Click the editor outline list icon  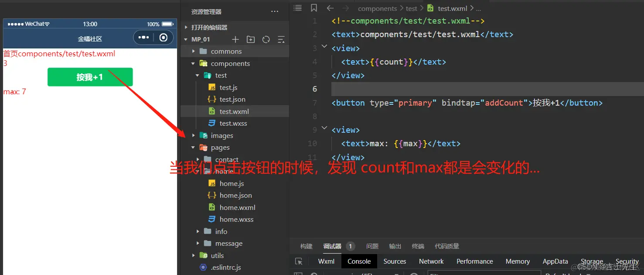pyautogui.click(x=297, y=8)
